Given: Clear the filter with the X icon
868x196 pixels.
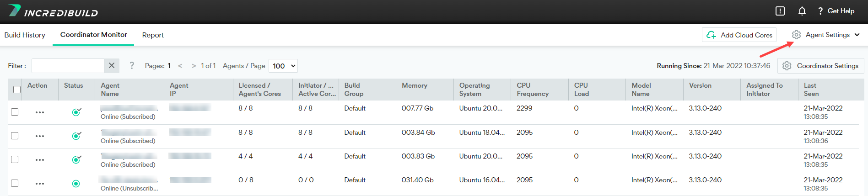Looking at the screenshot, I should tap(112, 66).
